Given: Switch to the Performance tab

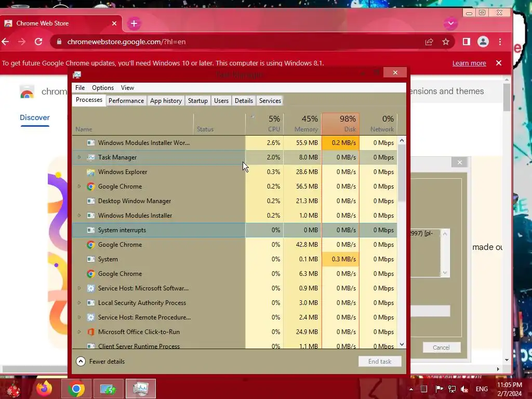Looking at the screenshot, I should click(x=126, y=101).
